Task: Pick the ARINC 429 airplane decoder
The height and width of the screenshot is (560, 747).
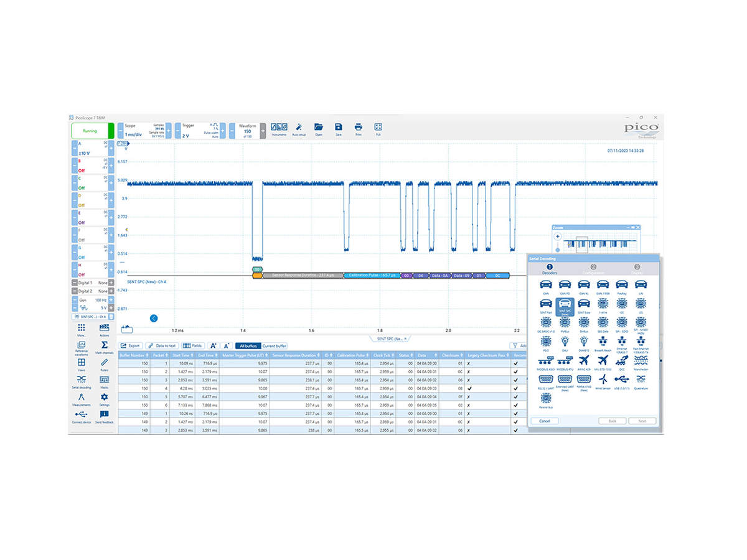Action: coord(583,362)
